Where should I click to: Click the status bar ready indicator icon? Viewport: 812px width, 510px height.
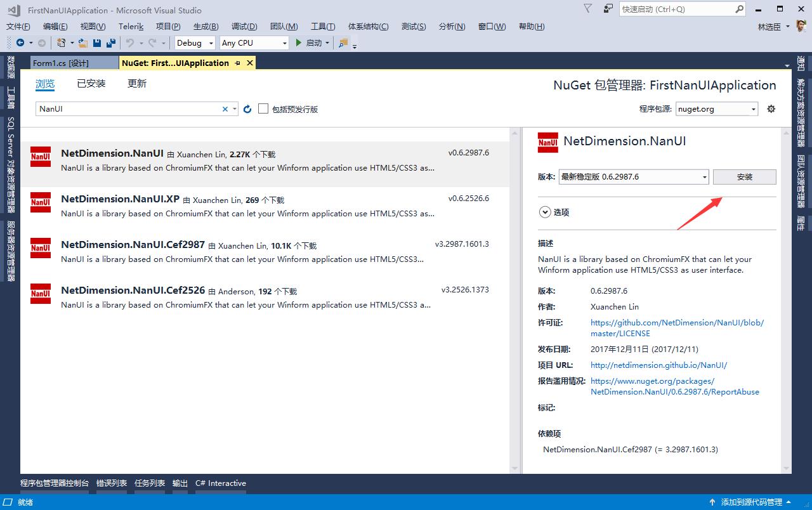click(x=9, y=502)
